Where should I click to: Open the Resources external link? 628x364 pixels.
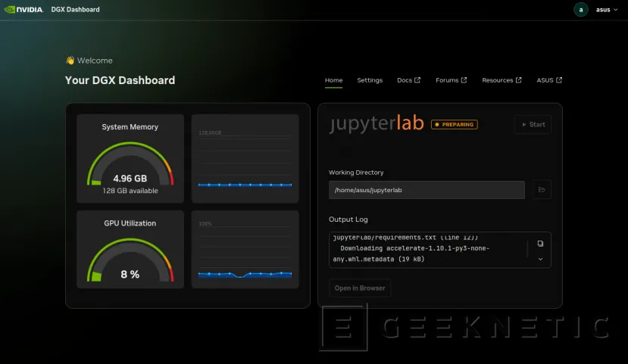(x=501, y=80)
